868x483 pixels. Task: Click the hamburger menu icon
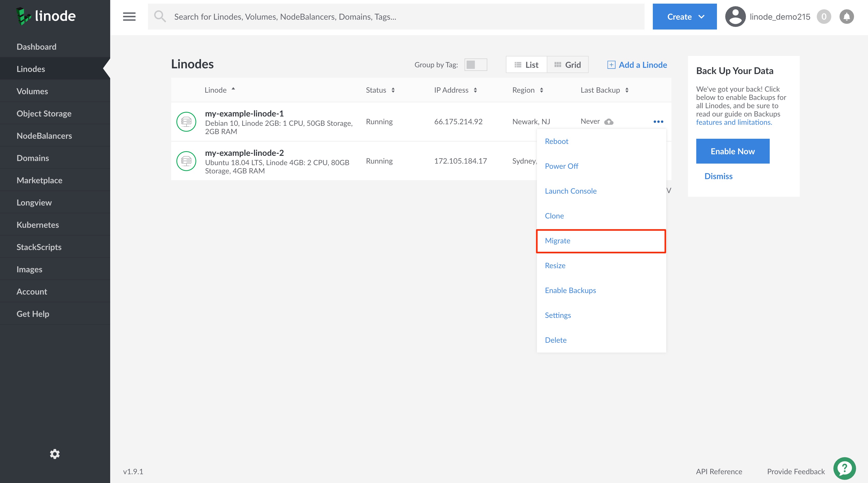pos(129,17)
